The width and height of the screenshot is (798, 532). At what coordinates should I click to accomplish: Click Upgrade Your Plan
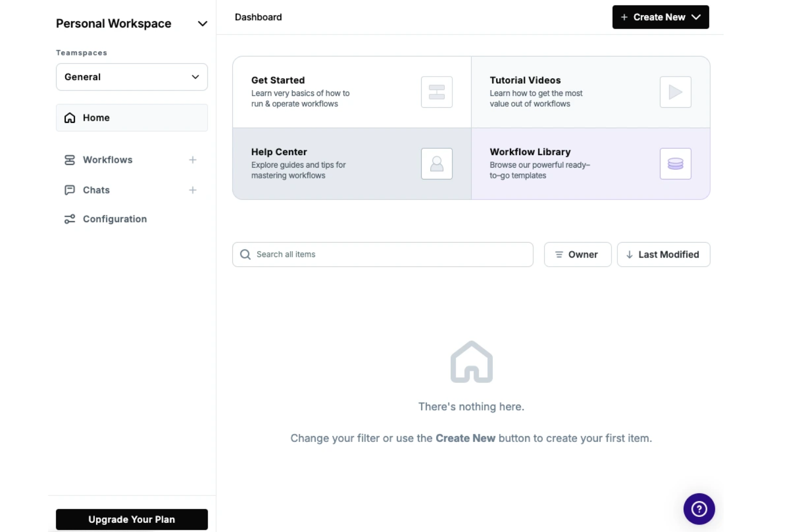(x=132, y=519)
